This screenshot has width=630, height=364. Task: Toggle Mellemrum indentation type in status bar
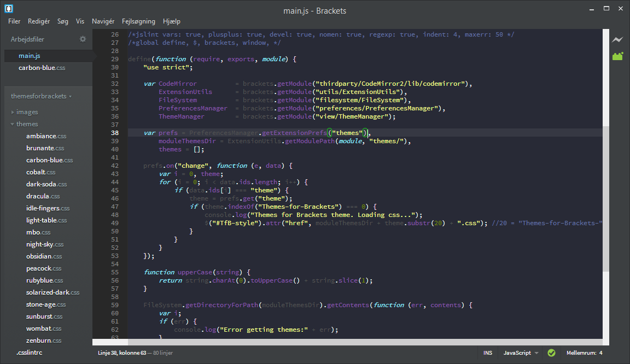(581, 353)
